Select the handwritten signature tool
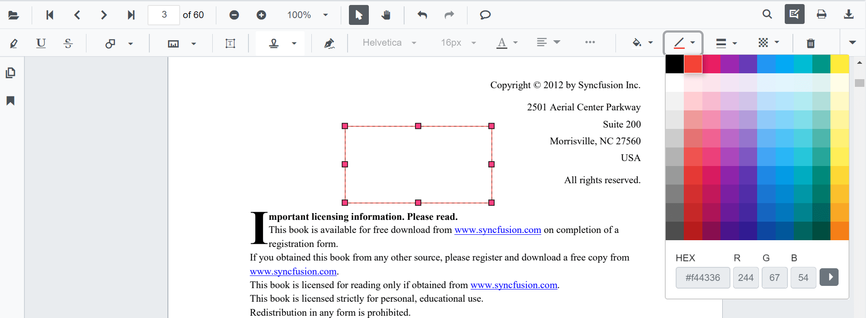 [329, 43]
